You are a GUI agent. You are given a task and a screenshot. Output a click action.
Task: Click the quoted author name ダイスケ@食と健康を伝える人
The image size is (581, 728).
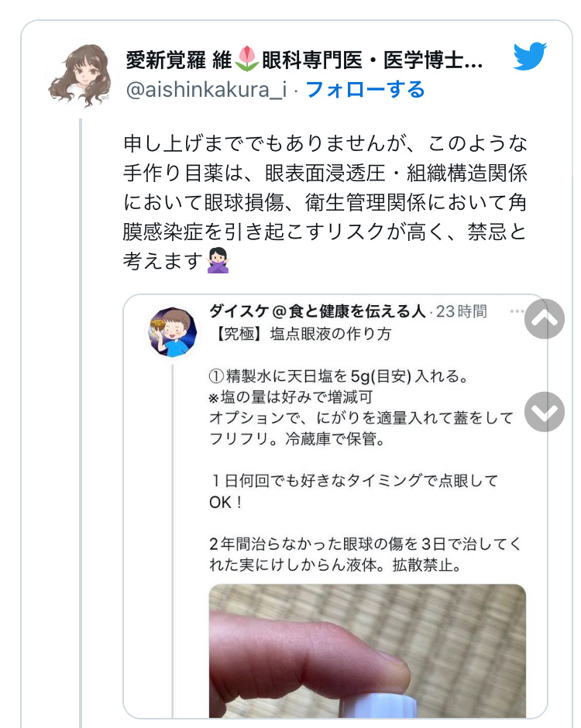point(317,311)
